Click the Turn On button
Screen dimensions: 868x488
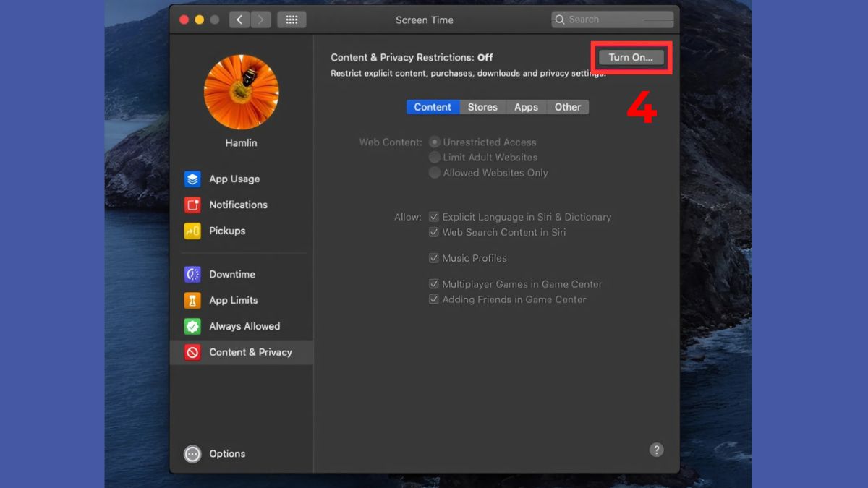pyautogui.click(x=629, y=57)
